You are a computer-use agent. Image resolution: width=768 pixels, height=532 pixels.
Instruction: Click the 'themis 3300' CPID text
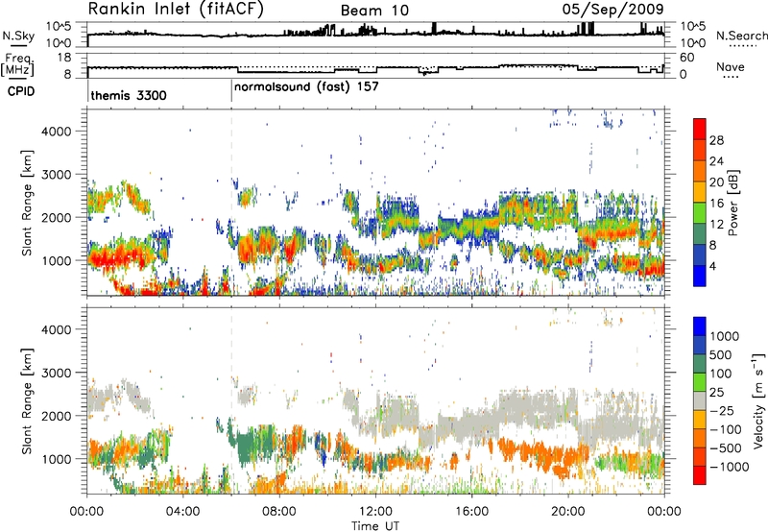(x=129, y=95)
